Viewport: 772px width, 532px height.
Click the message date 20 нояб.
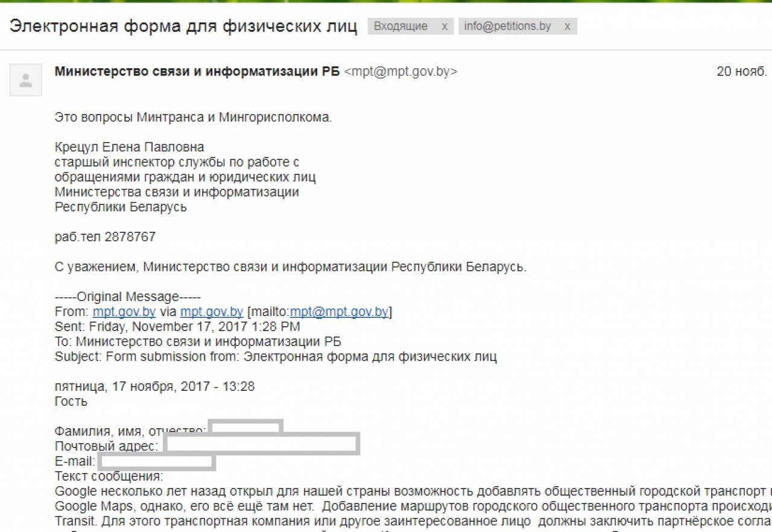[x=741, y=71]
